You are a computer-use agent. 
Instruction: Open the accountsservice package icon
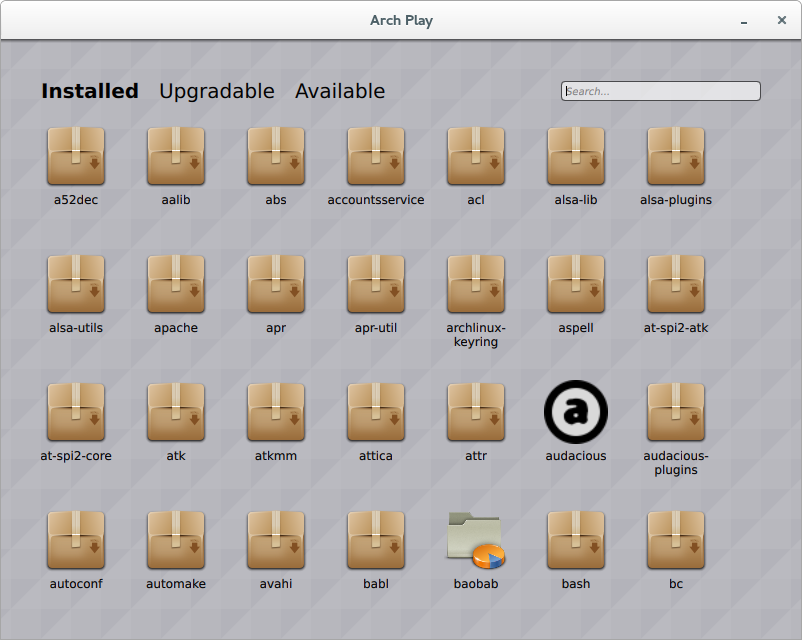tap(376, 156)
